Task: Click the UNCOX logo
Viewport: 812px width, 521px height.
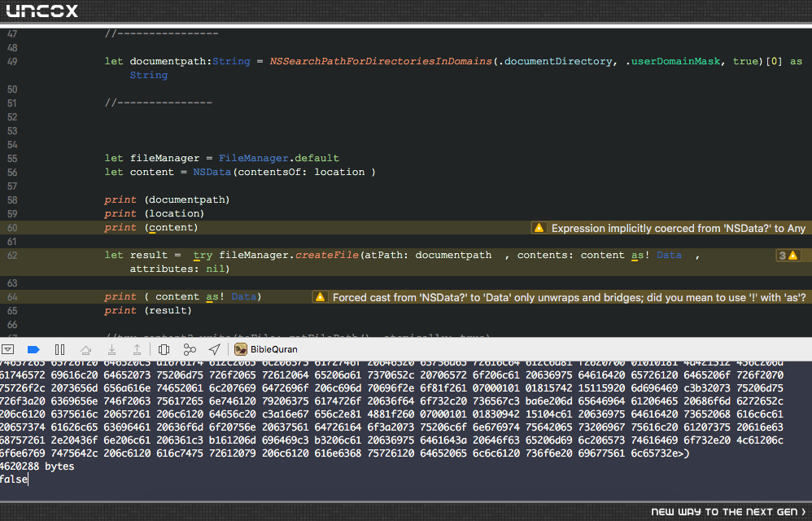Action: pyautogui.click(x=42, y=11)
